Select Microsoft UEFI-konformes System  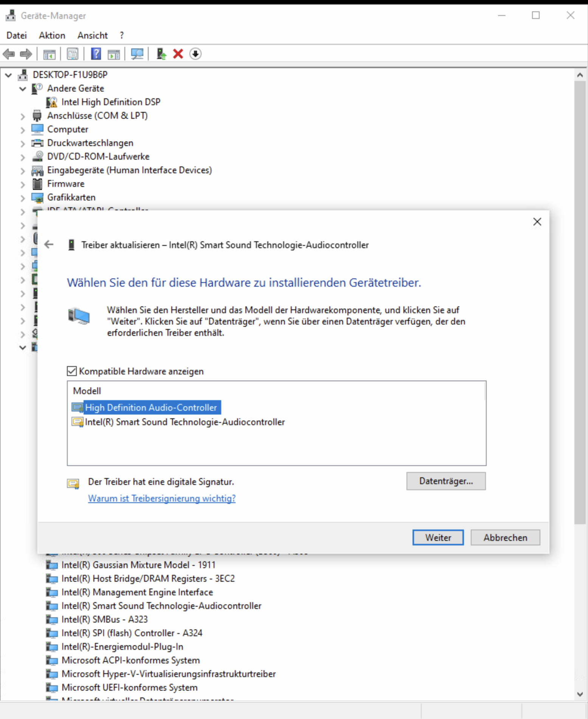pos(130,687)
